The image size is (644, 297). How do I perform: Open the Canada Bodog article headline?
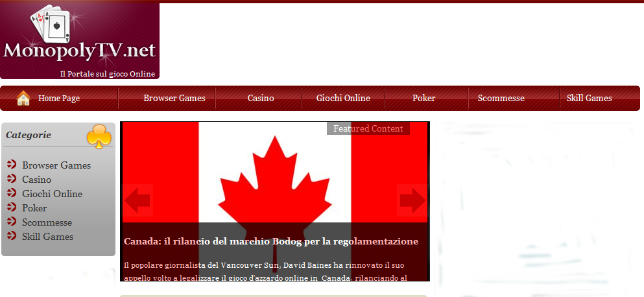[271, 241]
